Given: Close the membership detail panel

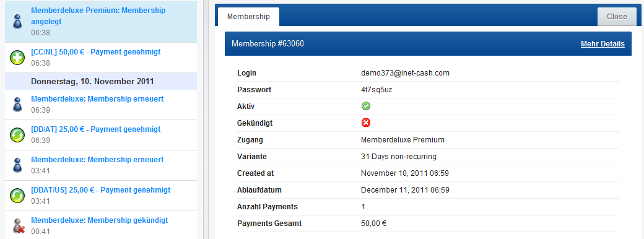Looking at the screenshot, I should [617, 17].
